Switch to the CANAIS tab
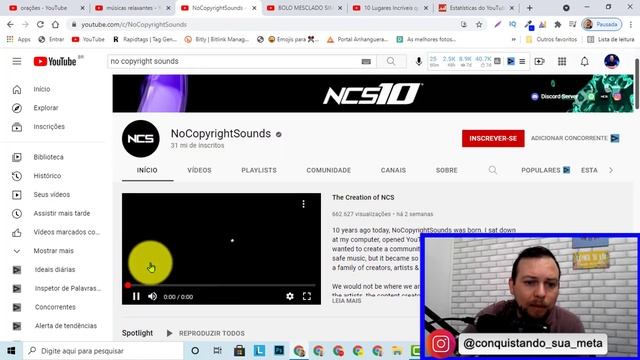This screenshot has height=360, width=640. point(393,170)
